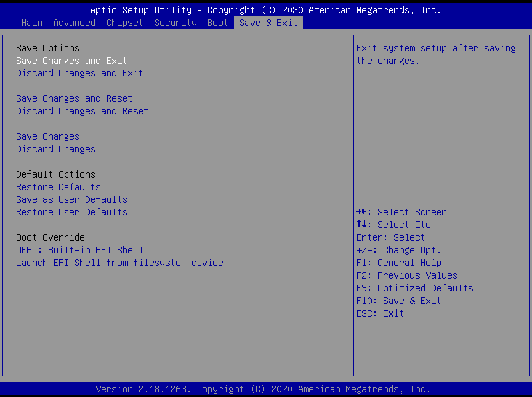Select Save Changes and Exit
This screenshot has width=532, height=397.
[x=72, y=61]
